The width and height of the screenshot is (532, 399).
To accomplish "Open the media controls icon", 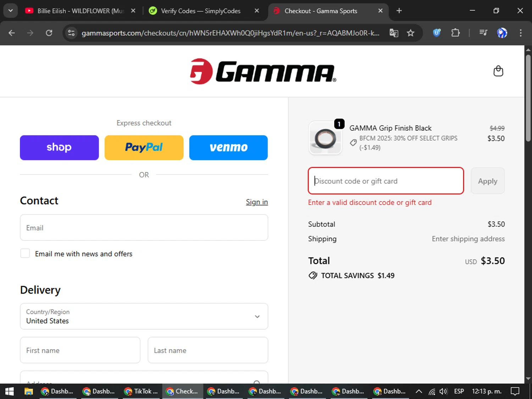I will [483, 33].
